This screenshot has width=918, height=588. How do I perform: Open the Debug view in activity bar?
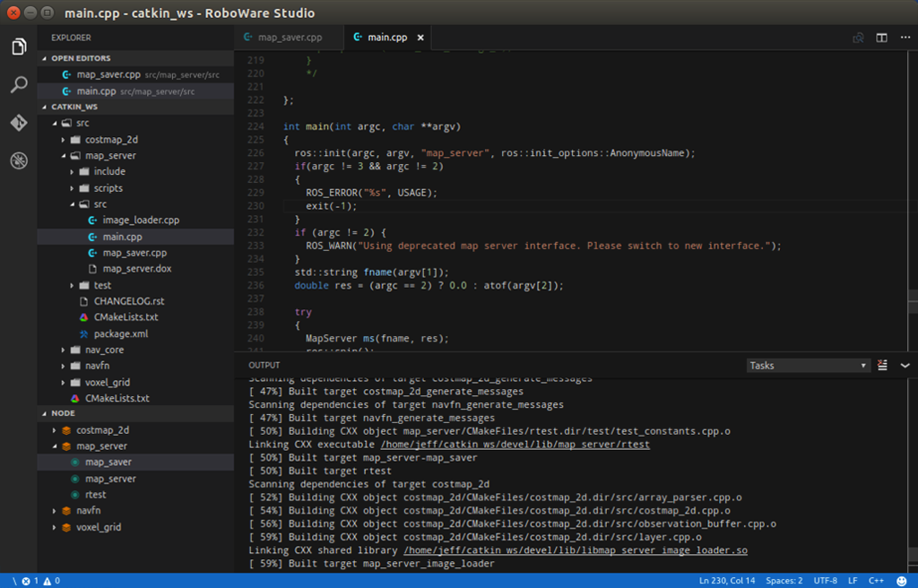click(19, 160)
